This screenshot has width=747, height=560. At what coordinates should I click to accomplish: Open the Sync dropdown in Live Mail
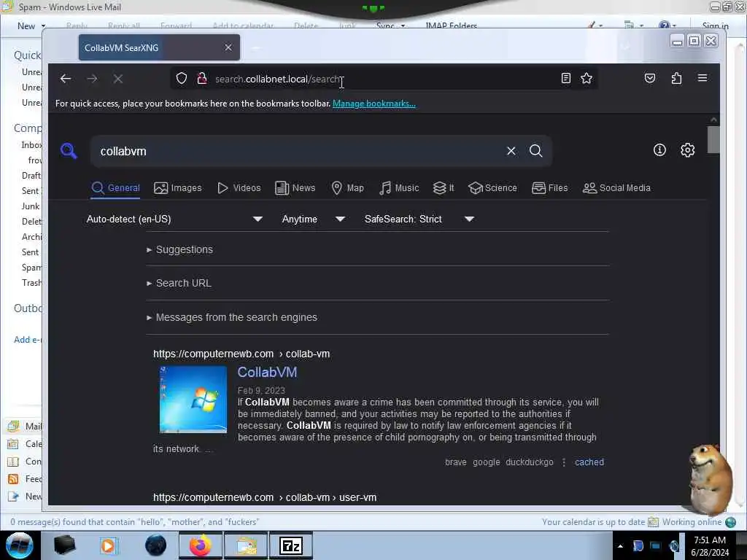[x=391, y=26]
